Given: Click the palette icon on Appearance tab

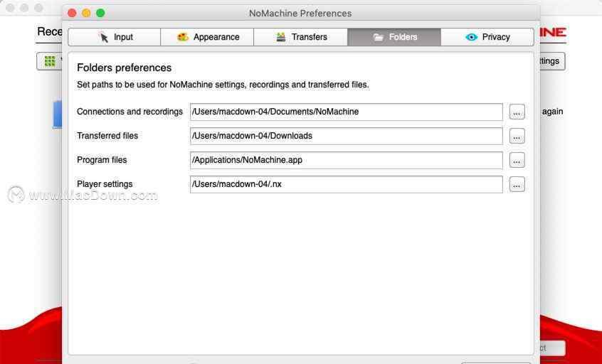Looking at the screenshot, I should (182, 37).
